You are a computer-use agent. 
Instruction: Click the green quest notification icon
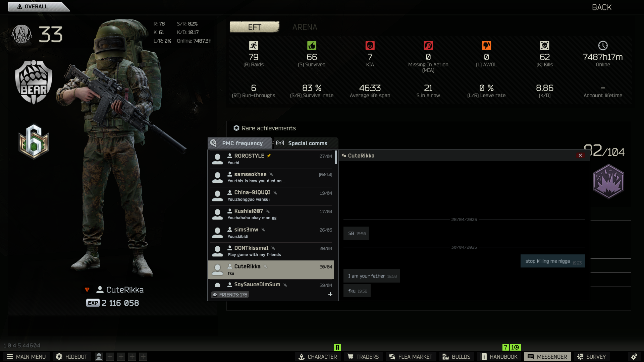(x=337, y=348)
